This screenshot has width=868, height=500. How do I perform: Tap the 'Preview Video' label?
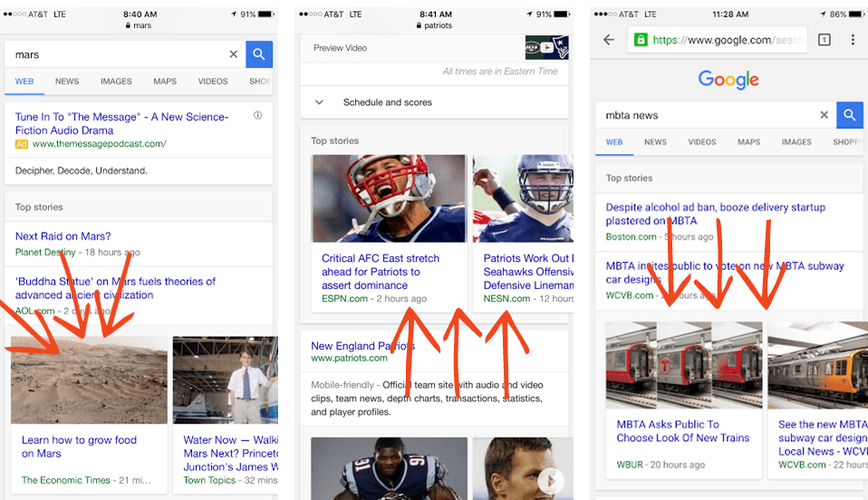(340, 48)
